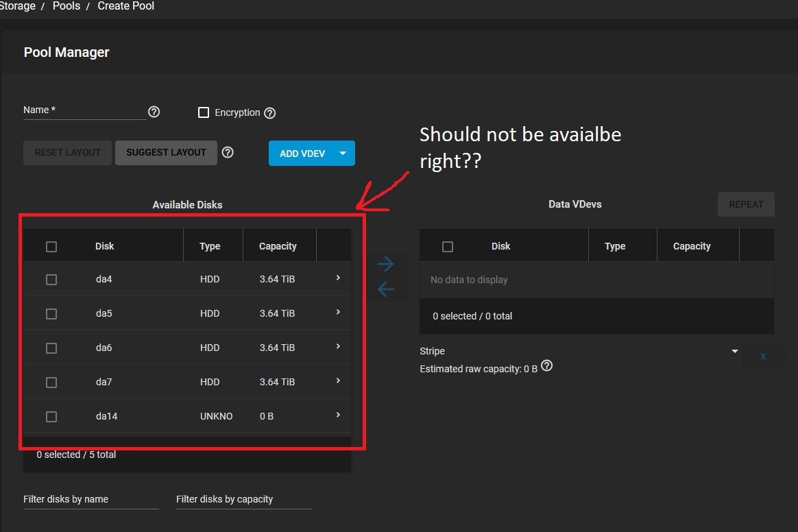798x532 pixels.
Task: Click the Create Pool breadcrumb
Action: point(125,6)
